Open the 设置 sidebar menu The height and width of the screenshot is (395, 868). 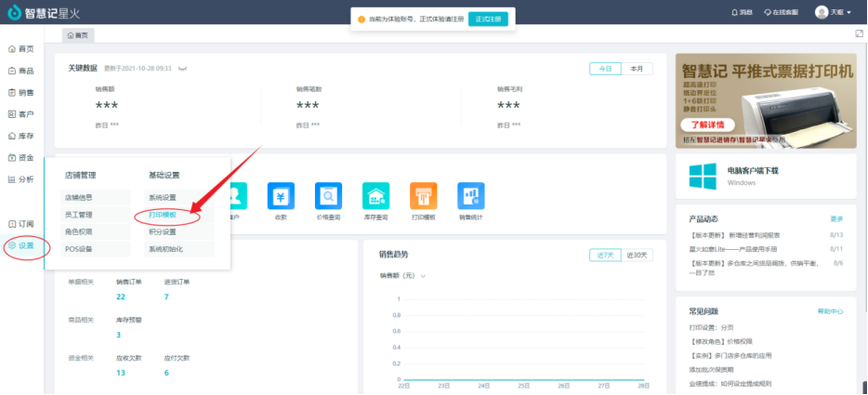coord(21,245)
